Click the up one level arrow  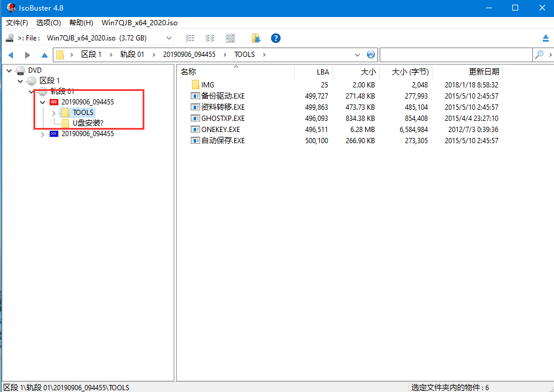44,55
